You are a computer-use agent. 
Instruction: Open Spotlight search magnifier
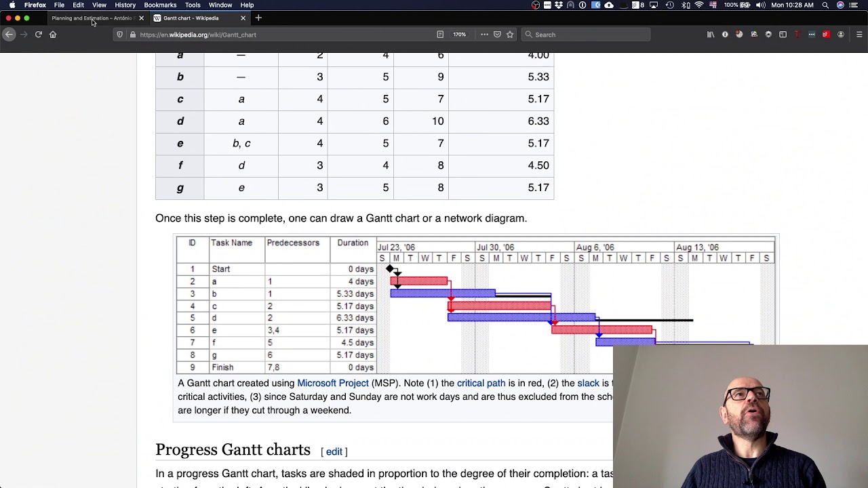tap(825, 5)
